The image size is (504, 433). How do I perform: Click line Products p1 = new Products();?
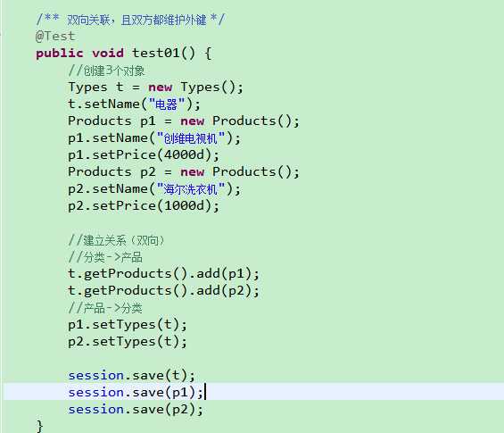point(184,121)
